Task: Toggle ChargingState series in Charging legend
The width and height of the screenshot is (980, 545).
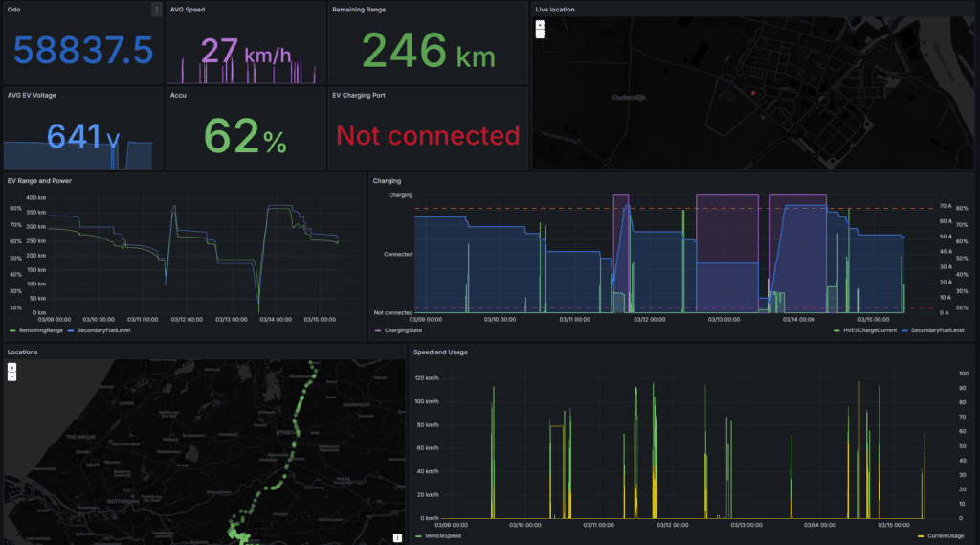Action: click(403, 329)
